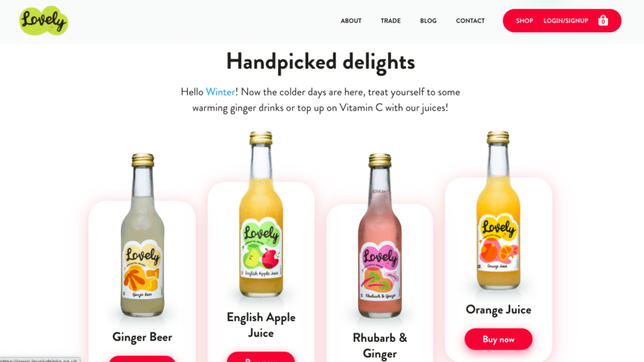Buy now the Orange Juice
This screenshot has width=644, height=362.
click(x=498, y=339)
